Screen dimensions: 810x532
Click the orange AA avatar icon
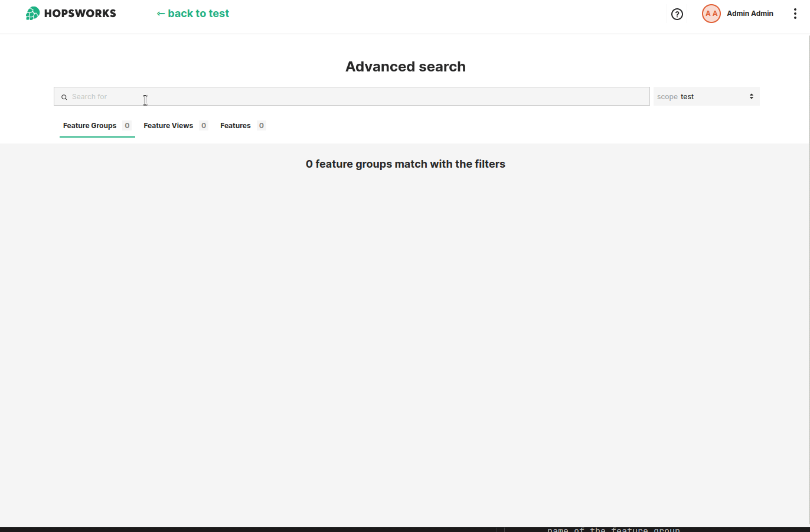coord(711,13)
